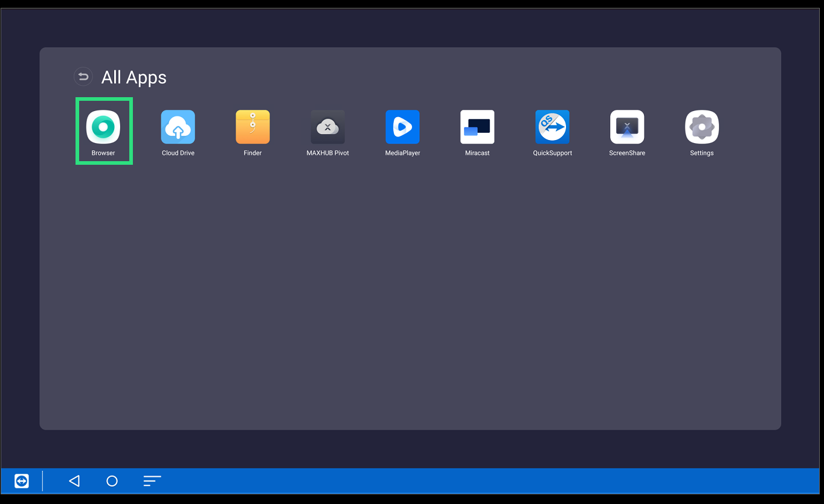This screenshot has width=824, height=504.
Task: Open the Browser app
Action: 103,127
